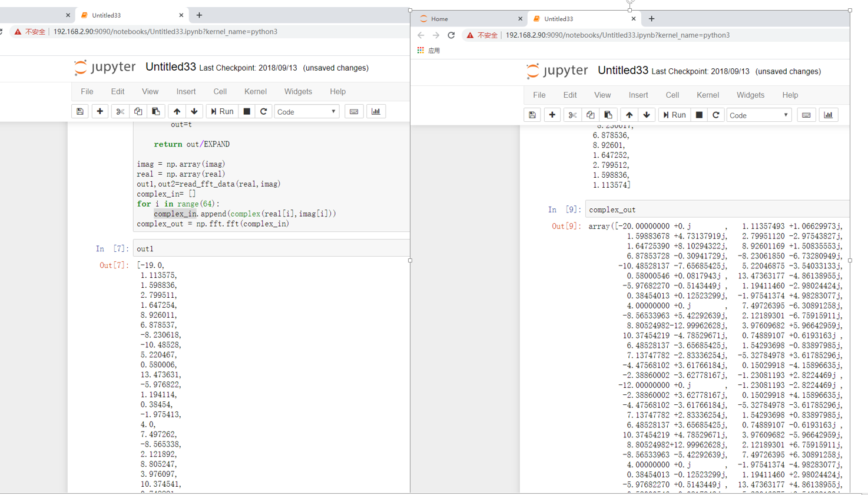Click Run button in right window
This screenshot has height=495, width=868.
coord(674,115)
